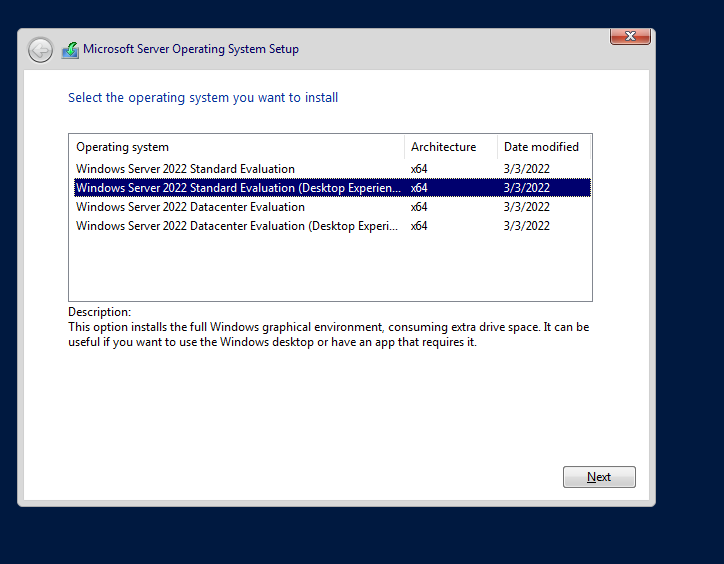Click the 'Select the operating system' heading
Viewport: 724px width, 564px height.
tap(203, 98)
